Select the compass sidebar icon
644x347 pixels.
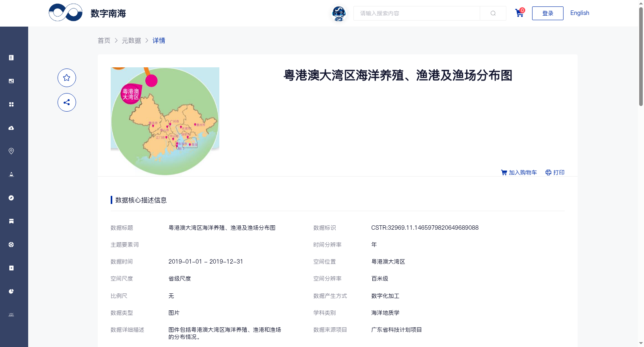coord(11,198)
